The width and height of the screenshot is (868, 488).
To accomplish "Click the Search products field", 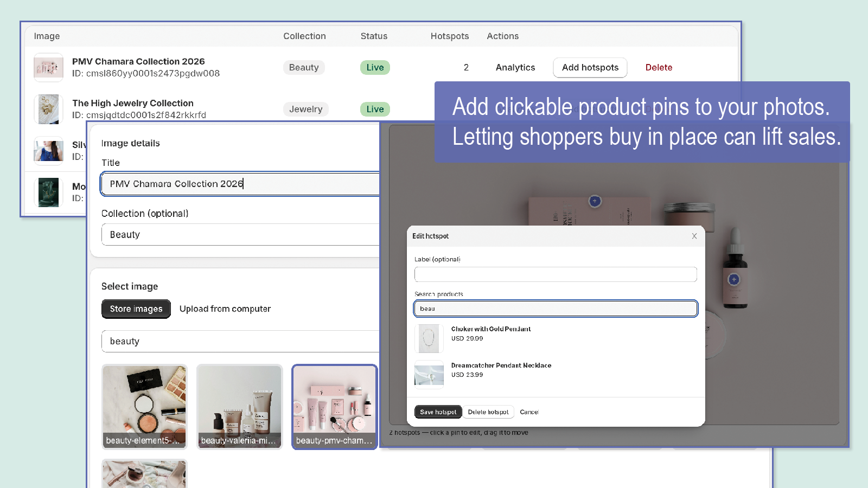I will 556,309.
